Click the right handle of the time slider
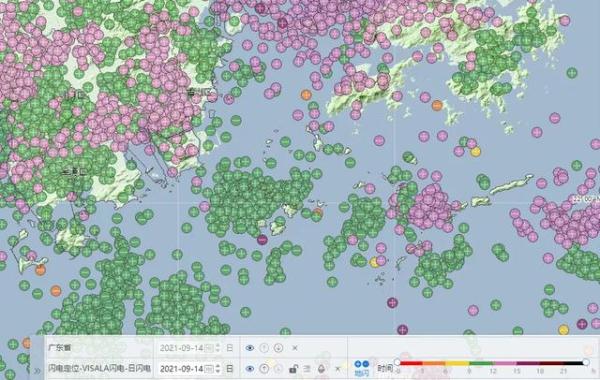This screenshot has width=600, height=380. (x=586, y=362)
